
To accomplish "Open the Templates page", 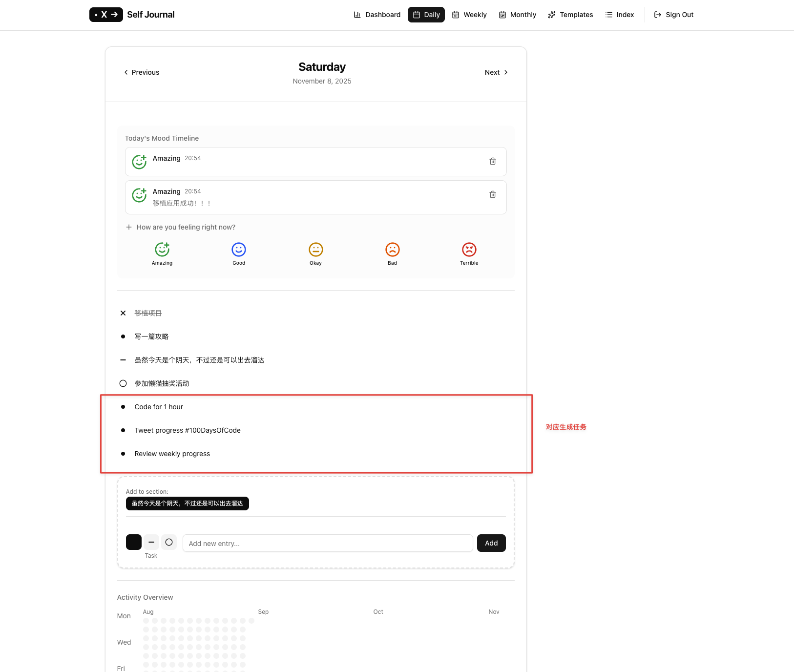I will (x=571, y=15).
